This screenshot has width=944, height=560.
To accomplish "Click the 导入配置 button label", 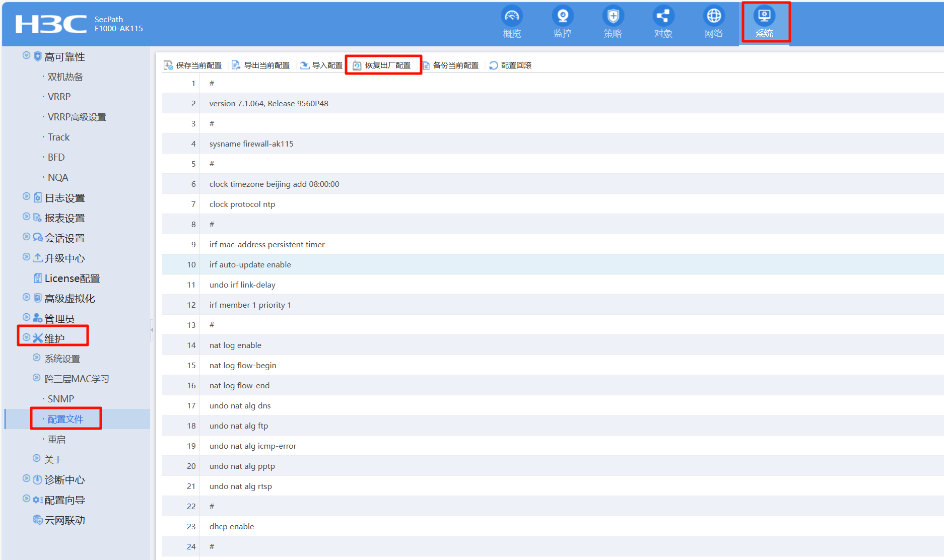I will (327, 65).
